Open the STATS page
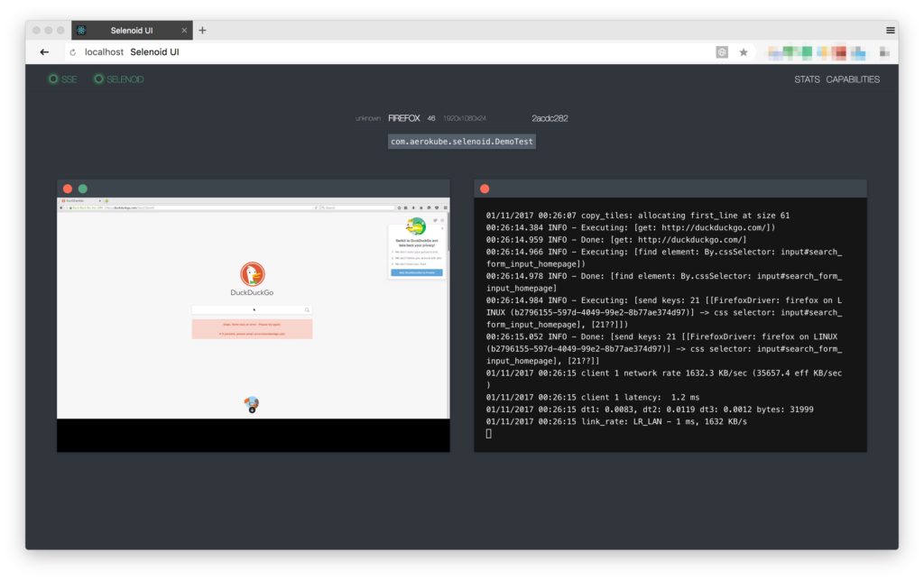 807,79
